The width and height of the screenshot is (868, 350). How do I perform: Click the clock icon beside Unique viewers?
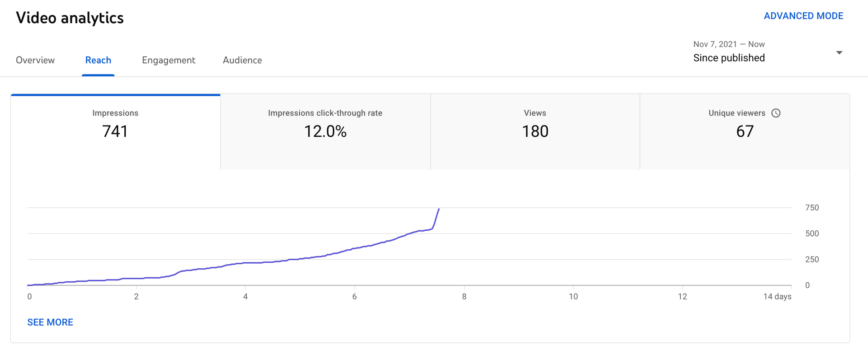point(776,113)
